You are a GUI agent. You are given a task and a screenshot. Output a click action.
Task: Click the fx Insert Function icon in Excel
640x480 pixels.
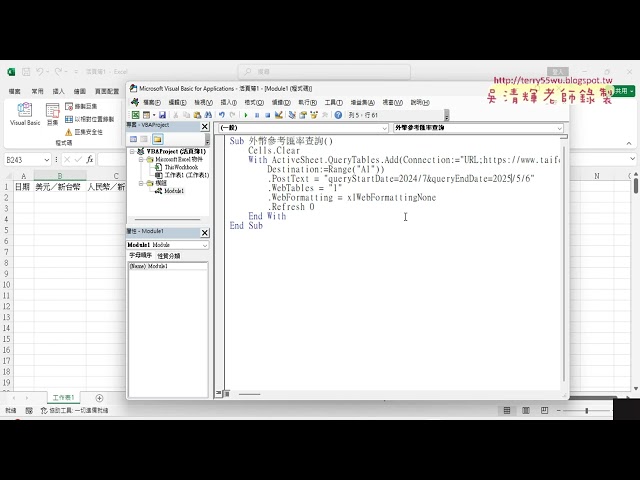point(90,160)
